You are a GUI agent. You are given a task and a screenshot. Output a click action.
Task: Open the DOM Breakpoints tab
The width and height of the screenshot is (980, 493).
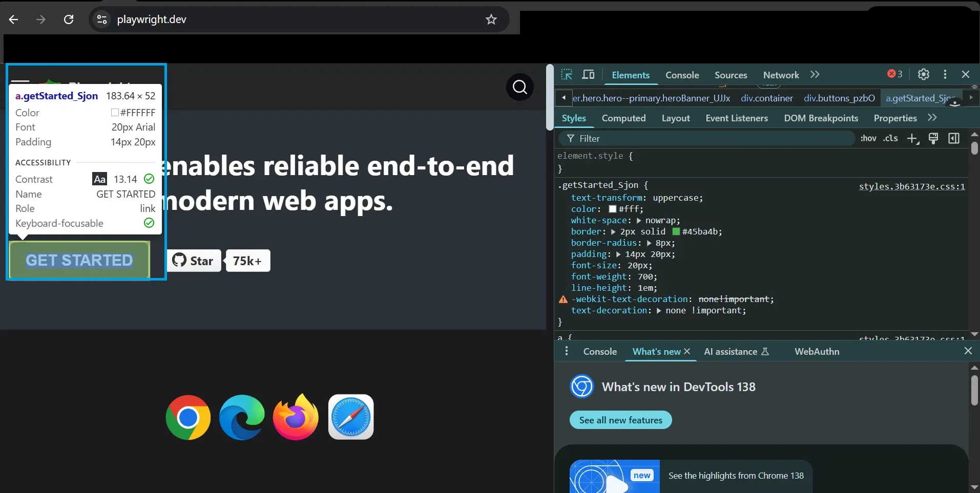(821, 118)
